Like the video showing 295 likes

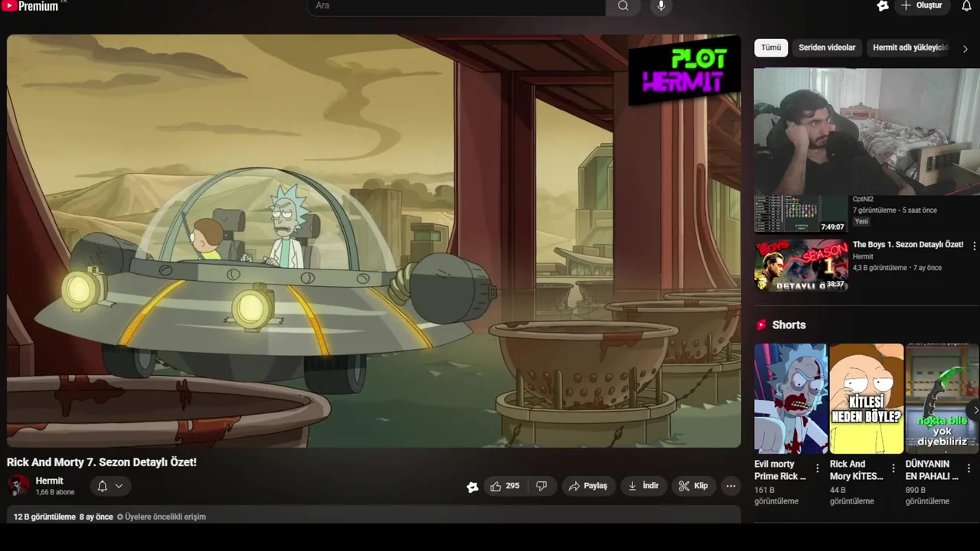[x=505, y=486]
